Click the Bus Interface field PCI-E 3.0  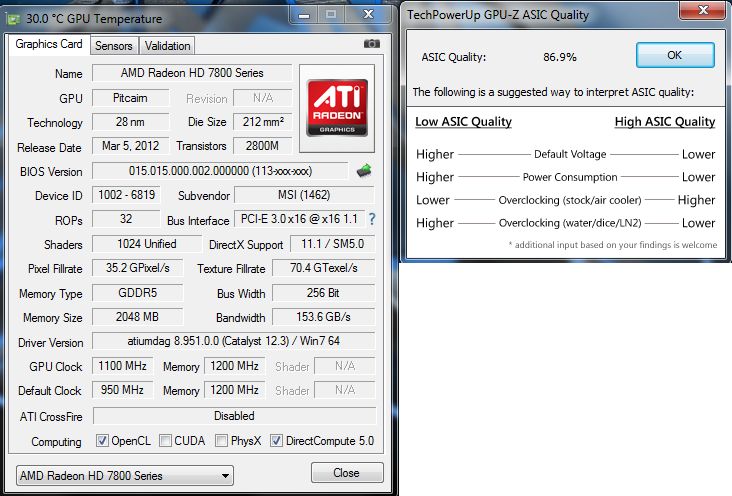[299, 219]
